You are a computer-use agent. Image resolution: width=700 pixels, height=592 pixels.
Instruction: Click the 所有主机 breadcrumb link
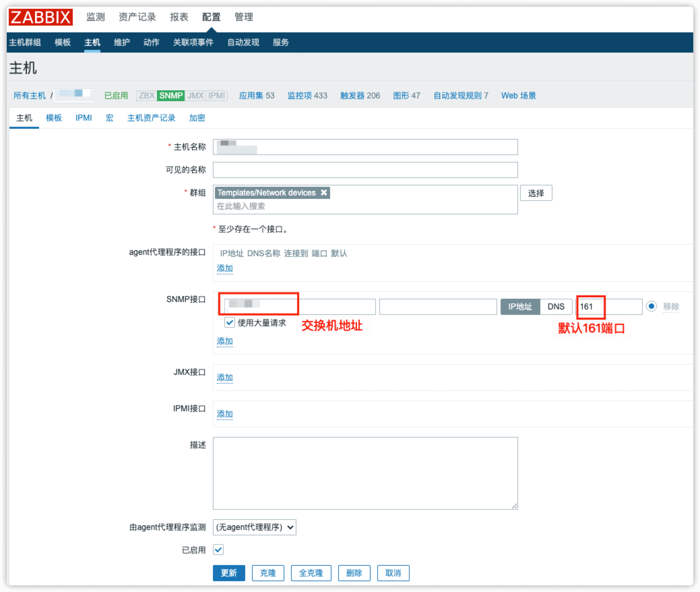coord(29,95)
